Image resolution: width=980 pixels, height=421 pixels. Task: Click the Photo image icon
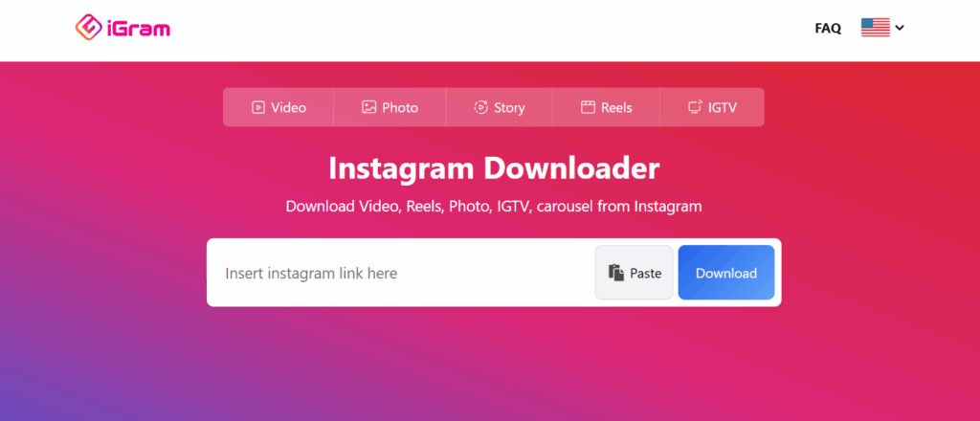coord(368,107)
